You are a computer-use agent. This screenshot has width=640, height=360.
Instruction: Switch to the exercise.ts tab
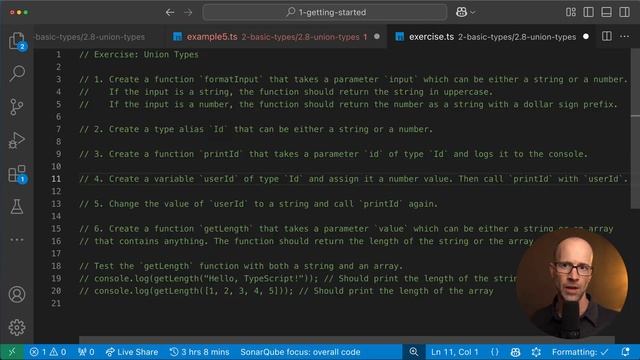(492, 37)
